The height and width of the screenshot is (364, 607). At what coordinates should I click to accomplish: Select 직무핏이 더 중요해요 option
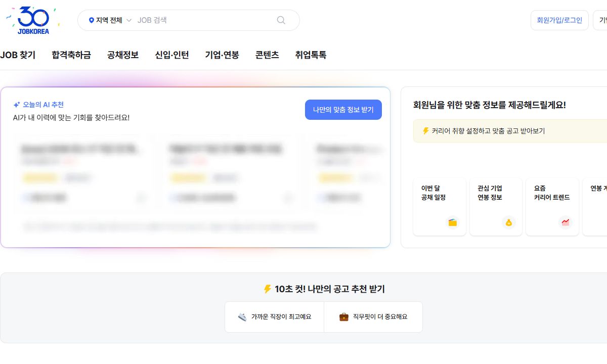click(373, 317)
